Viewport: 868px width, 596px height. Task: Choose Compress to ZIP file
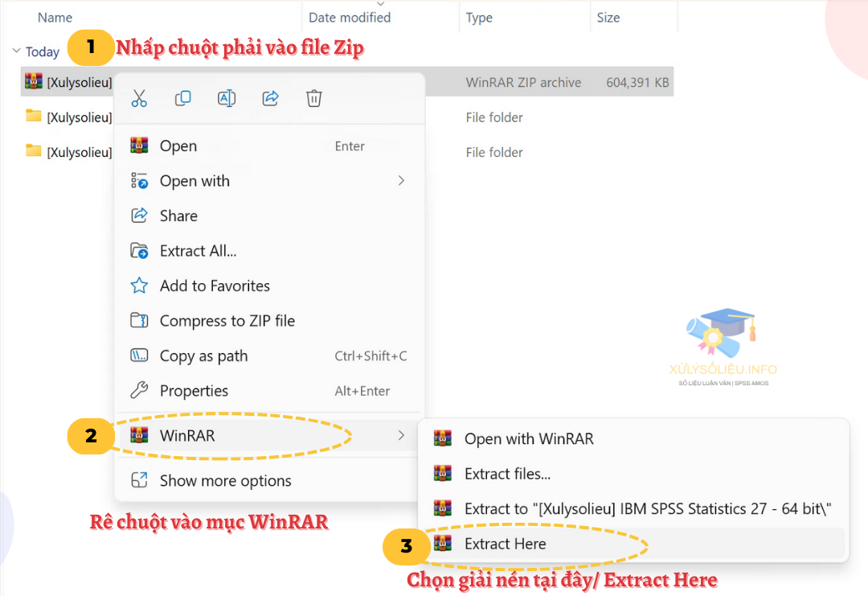pos(269,320)
